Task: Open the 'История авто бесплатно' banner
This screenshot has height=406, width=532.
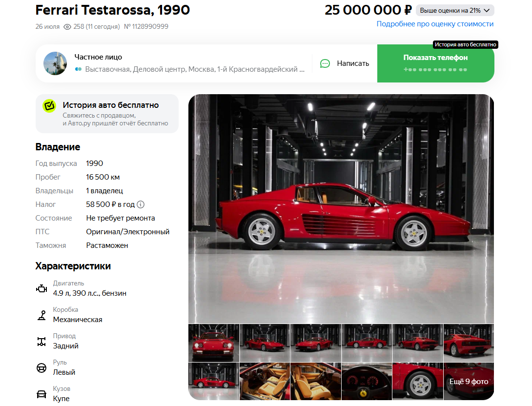Action: point(107,114)
